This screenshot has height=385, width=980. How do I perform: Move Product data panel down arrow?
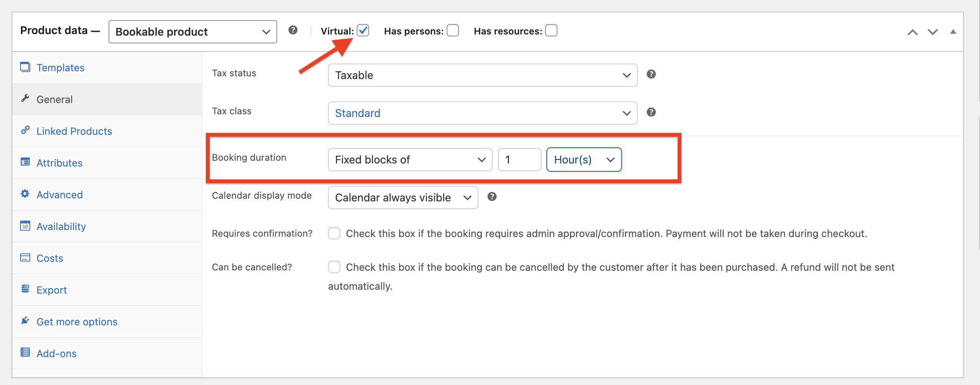933,32
